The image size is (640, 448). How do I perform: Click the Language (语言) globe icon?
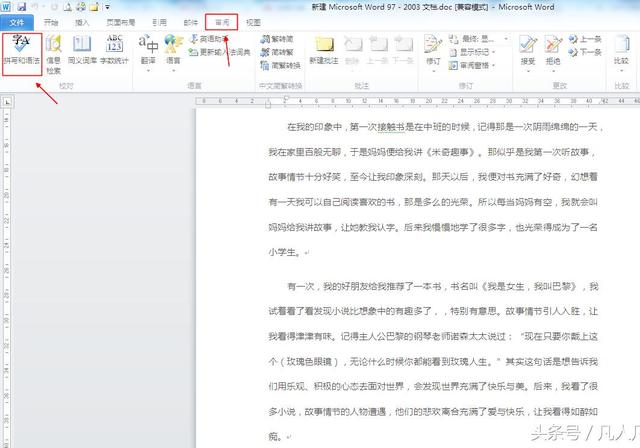coord(173,45)
